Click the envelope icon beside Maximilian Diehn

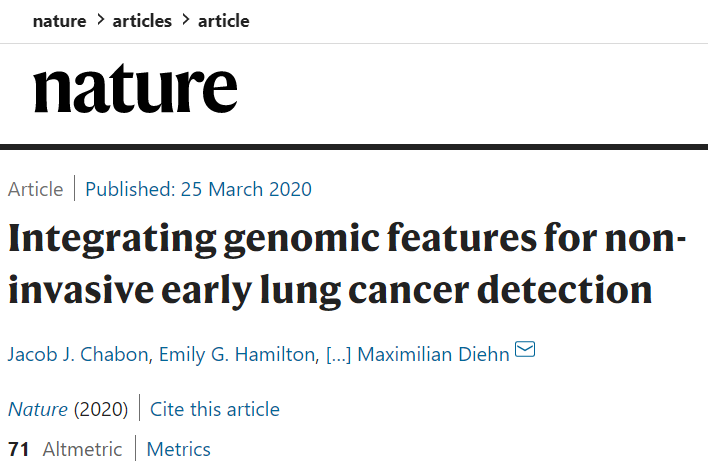pyautogui.click(x=525, y=351)
